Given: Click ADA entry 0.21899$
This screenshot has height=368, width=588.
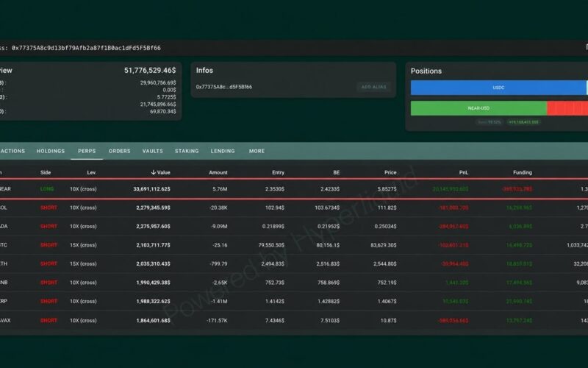Looking at the screenshot, I should pyautogui.click(x=273, y=227).
